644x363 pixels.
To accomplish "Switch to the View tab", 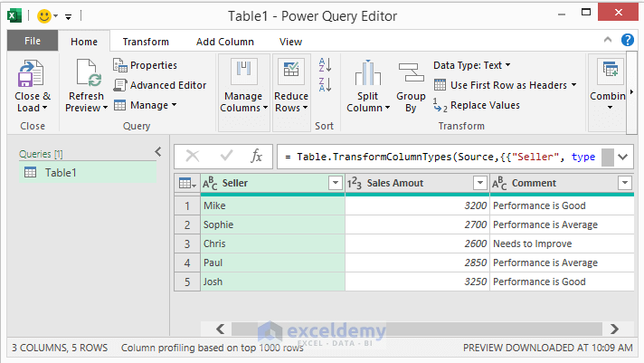I will coord(290,42).
